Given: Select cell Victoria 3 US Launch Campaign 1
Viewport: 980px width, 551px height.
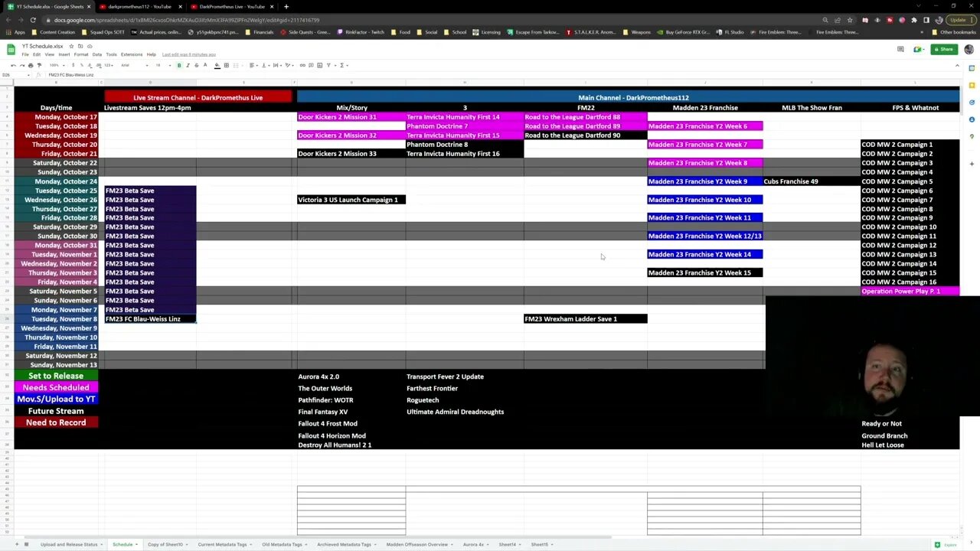Looking at the screenshot, I should (351, 200).
